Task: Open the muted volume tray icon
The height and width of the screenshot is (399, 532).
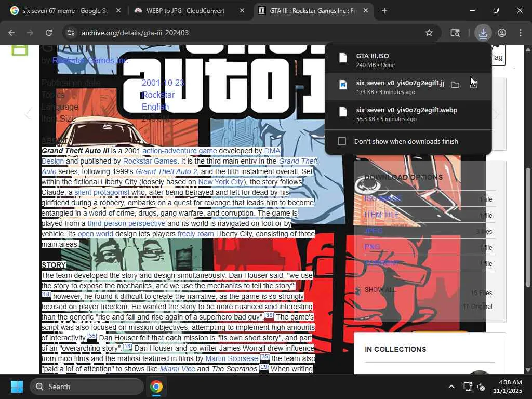Action: pos(481,387)
